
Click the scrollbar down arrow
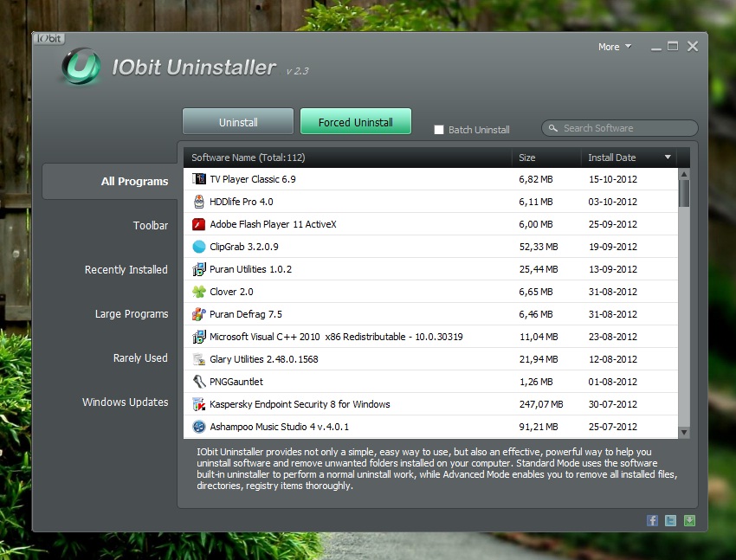684,433
